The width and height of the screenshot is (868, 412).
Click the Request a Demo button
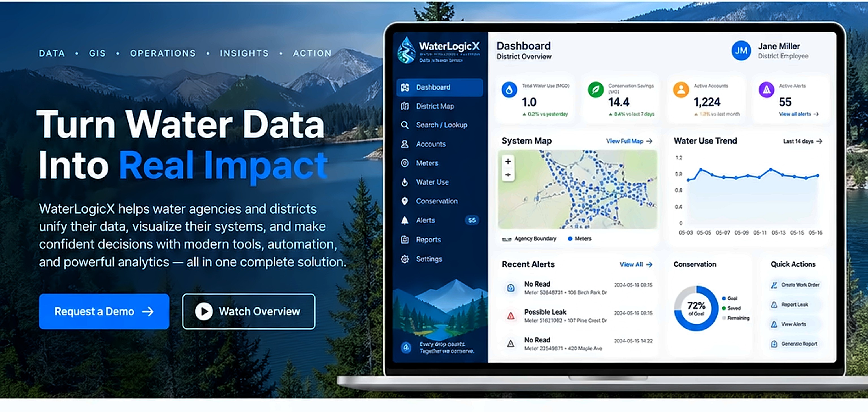(104, 311)
